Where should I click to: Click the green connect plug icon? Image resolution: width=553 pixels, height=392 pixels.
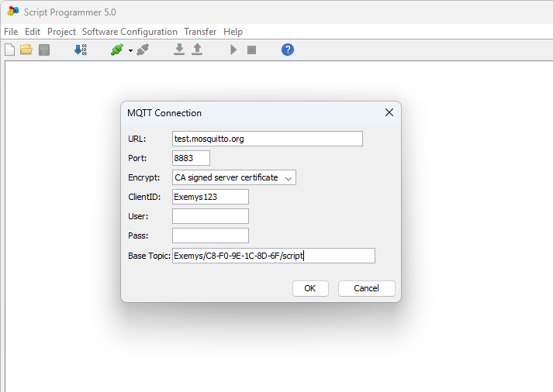pyautogui.click(x=116, y=50)
